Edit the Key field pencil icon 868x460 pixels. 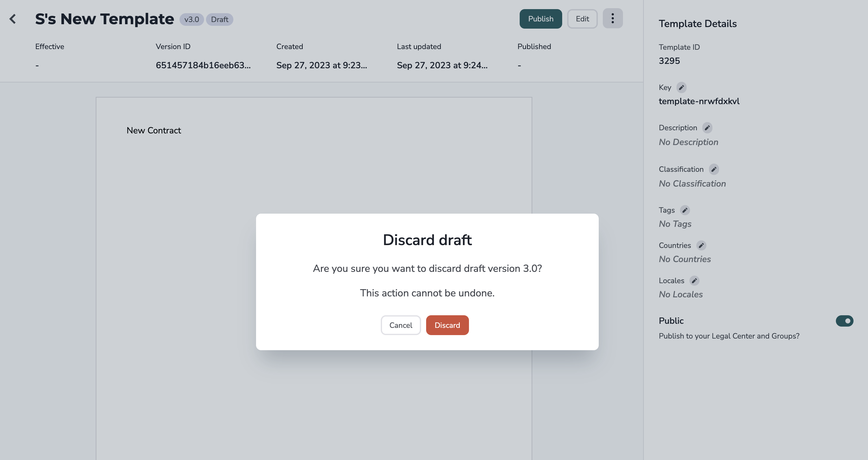click(681, 87)
